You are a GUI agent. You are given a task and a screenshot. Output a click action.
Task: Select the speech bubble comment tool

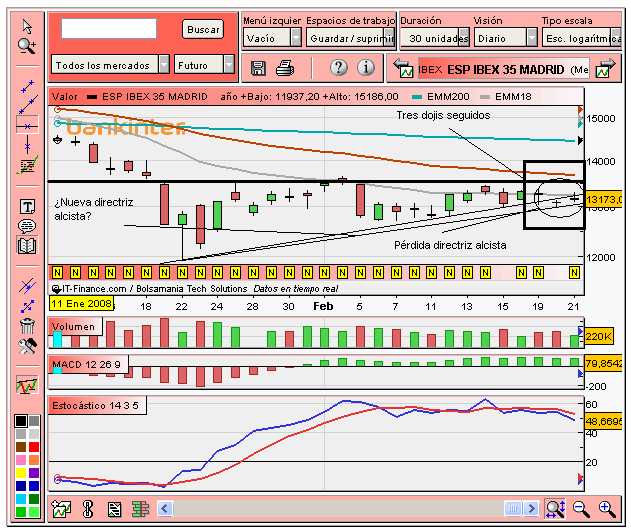[x=27, y=226]
